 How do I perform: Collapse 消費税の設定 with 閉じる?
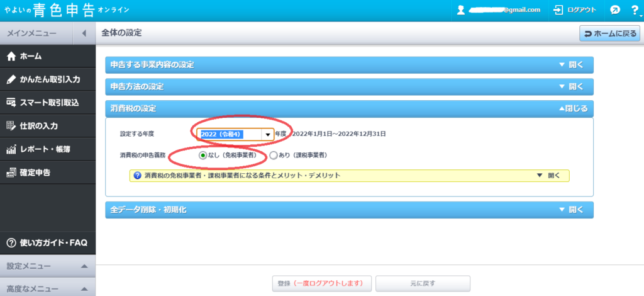coord(572,108)
